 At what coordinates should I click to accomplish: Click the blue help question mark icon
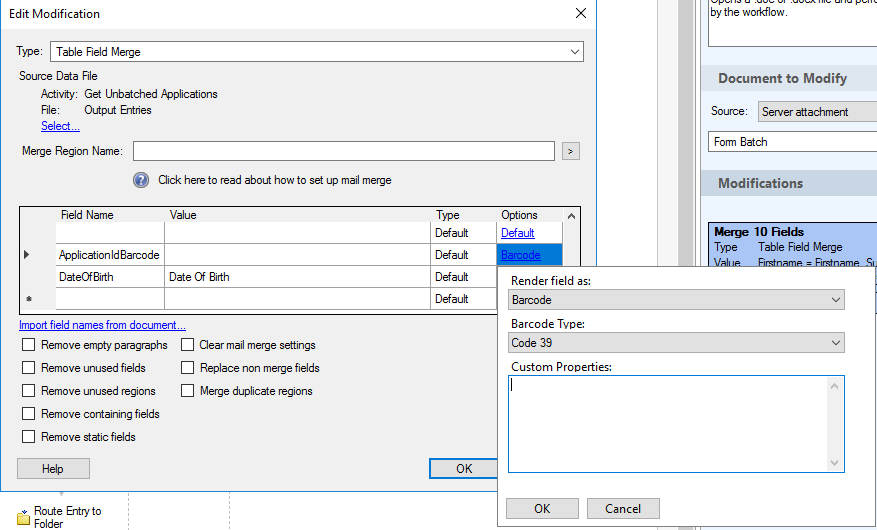[x=142, y=180]
